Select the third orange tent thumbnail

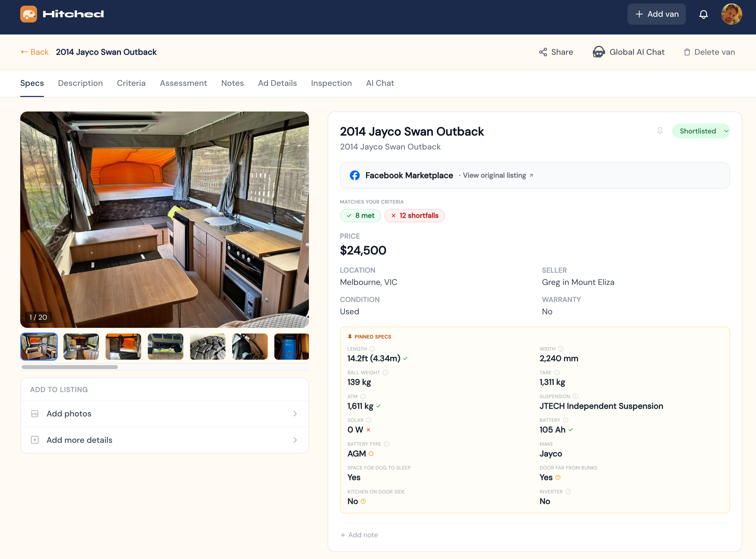(123, 347)
